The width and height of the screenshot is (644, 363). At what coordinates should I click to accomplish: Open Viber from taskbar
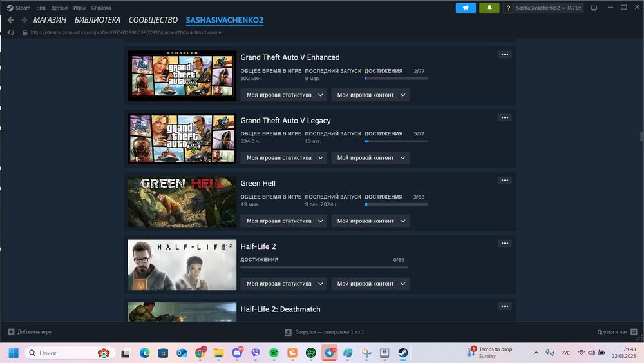pyautogui.click(x=256, y=353)
